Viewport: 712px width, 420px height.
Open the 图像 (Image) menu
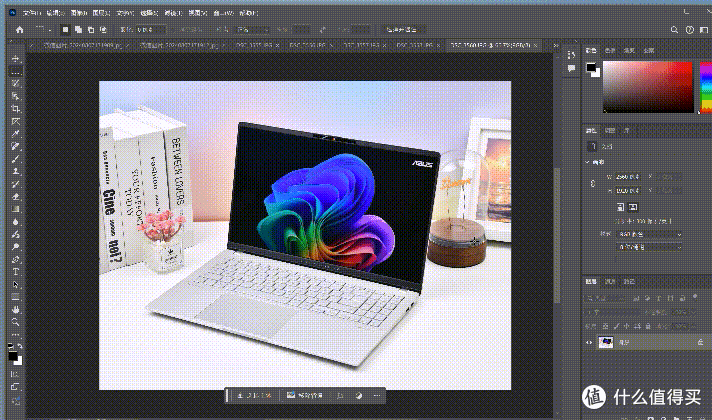(x=79, y=13)
